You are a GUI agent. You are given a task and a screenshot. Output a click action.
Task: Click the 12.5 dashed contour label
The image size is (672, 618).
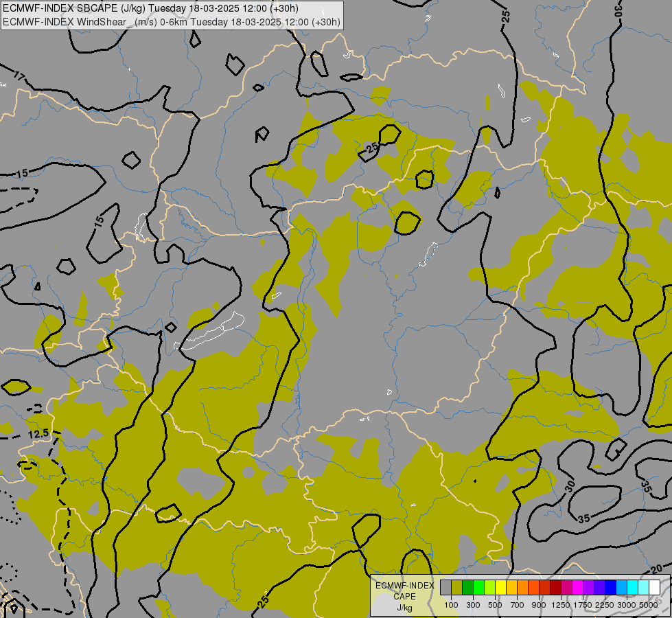click(38, 434)
